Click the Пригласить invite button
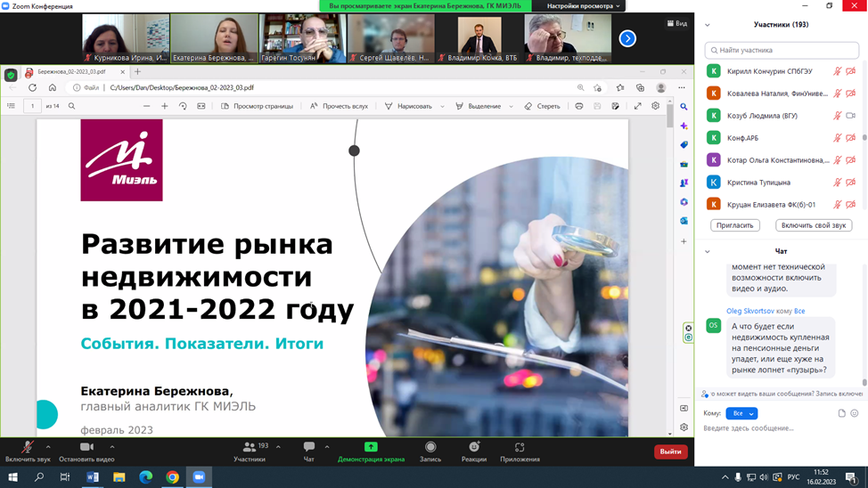 [735, 225]
